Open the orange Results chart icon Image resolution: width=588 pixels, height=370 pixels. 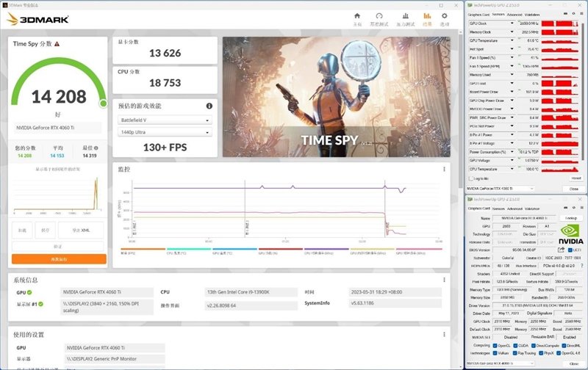427,15
